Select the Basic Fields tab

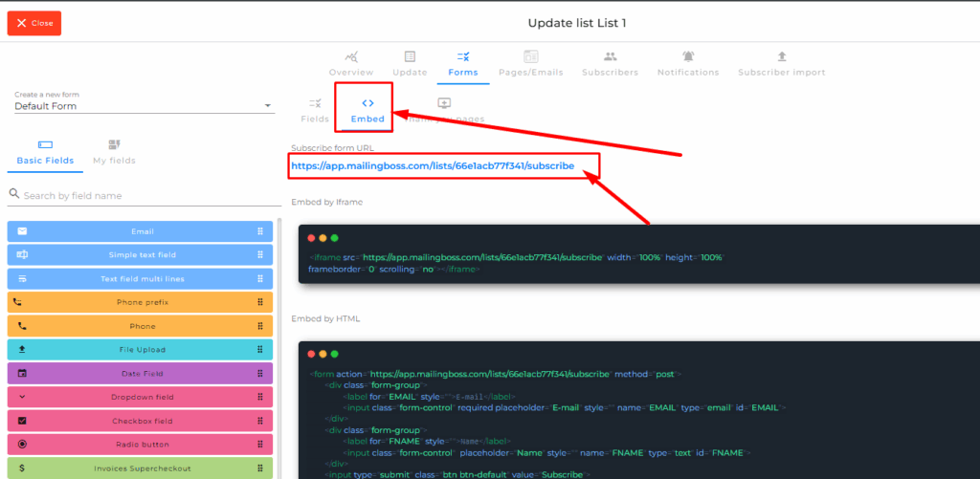[x=45, y=152]
